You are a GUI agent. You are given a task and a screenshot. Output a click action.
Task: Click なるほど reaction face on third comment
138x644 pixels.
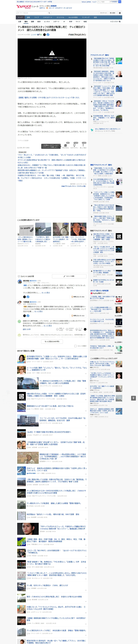(x=67, y=329)
